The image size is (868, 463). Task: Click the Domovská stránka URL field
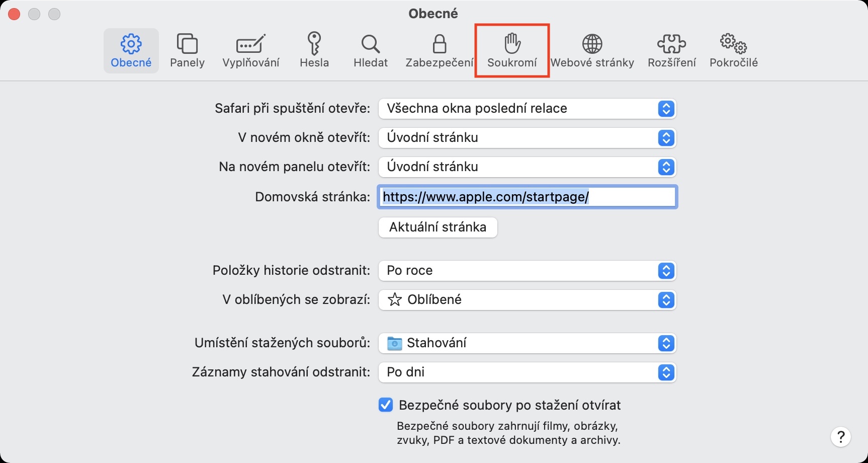(527, 197)
